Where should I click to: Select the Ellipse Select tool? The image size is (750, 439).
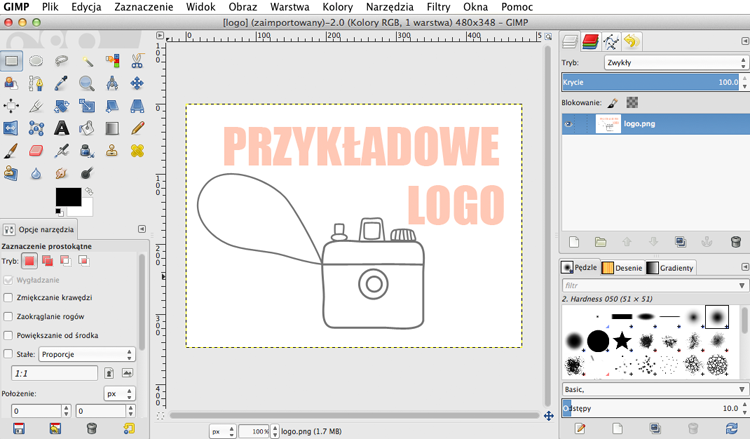36,61
